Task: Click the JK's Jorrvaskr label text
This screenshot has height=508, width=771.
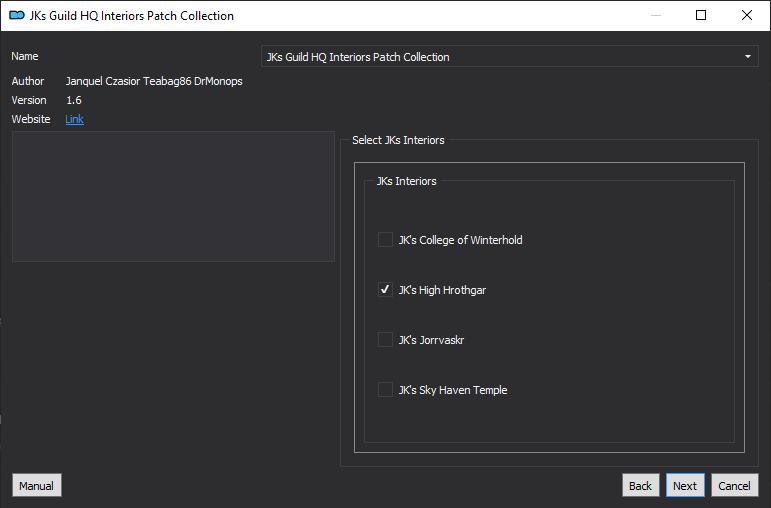Action: pyautogui.click(x=431, y=340)
